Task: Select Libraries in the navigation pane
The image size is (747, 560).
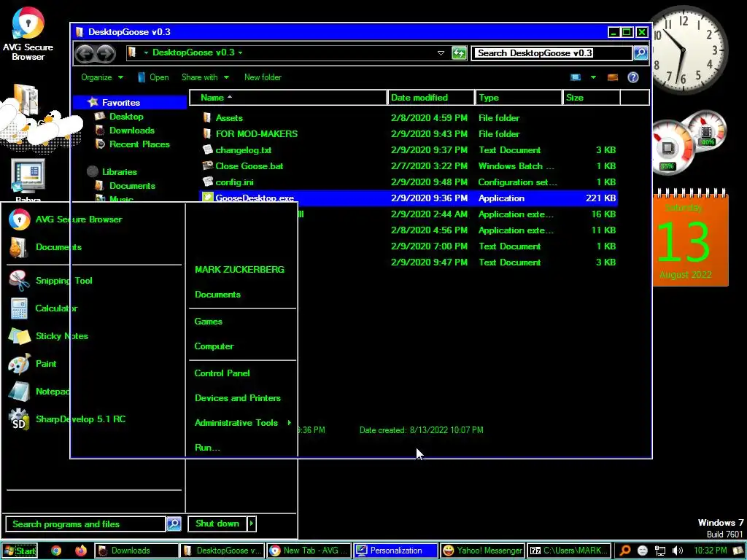Action: click(x=119, y=171)
